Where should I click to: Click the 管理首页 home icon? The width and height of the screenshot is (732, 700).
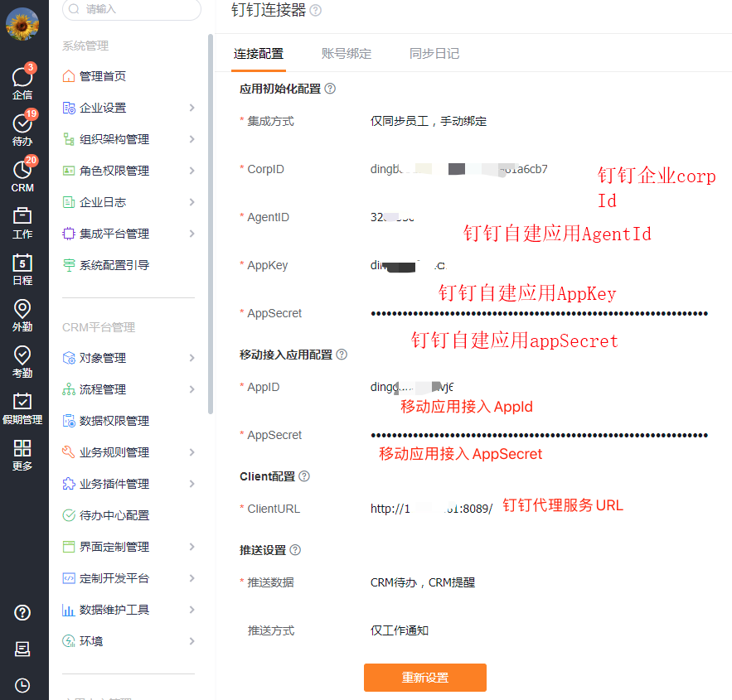pos(69,76)
